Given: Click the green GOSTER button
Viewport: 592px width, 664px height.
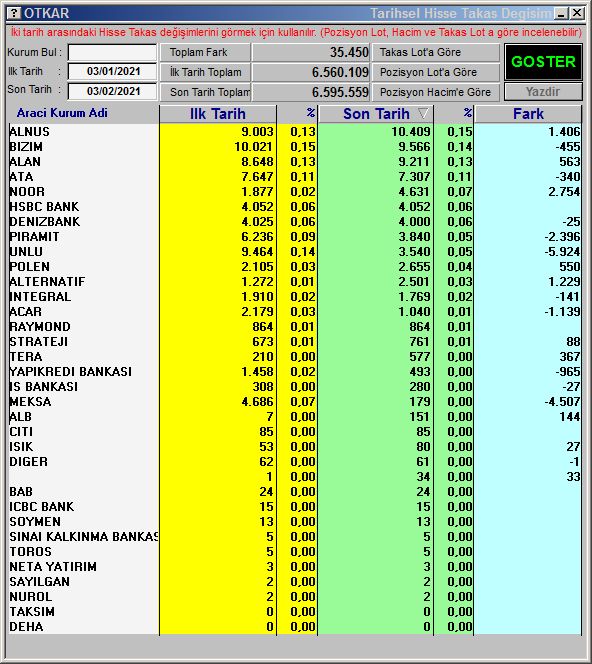Looking at the screenshot, I should click(543, 62).
